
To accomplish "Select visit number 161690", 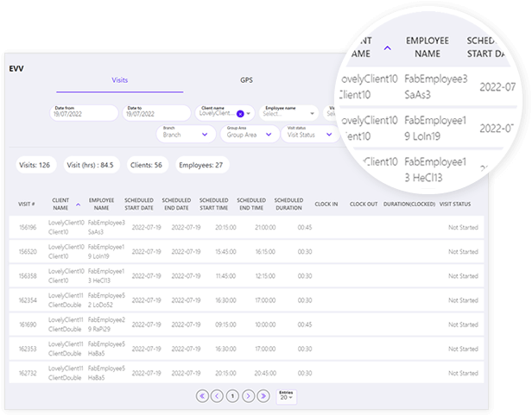I will tap(28, 325).
